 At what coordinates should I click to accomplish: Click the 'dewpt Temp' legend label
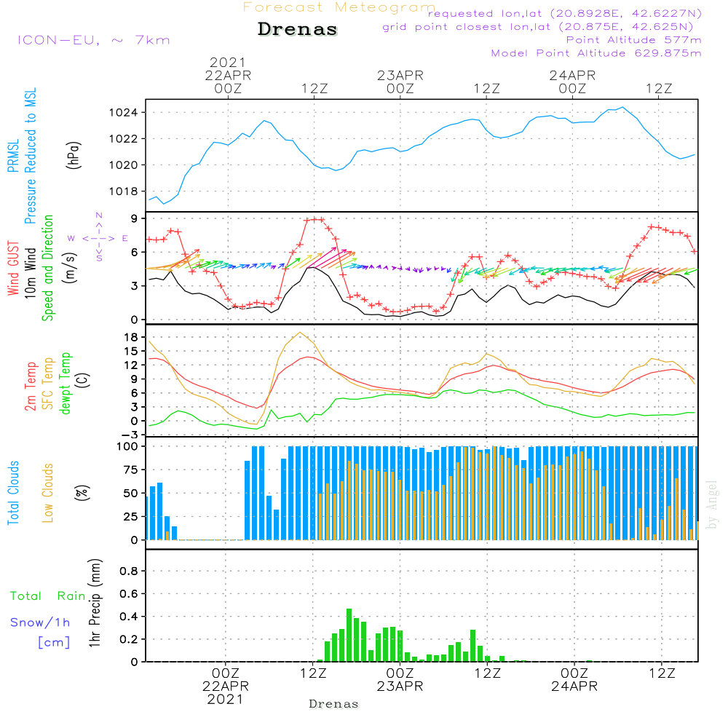click(x=65, y=383)
